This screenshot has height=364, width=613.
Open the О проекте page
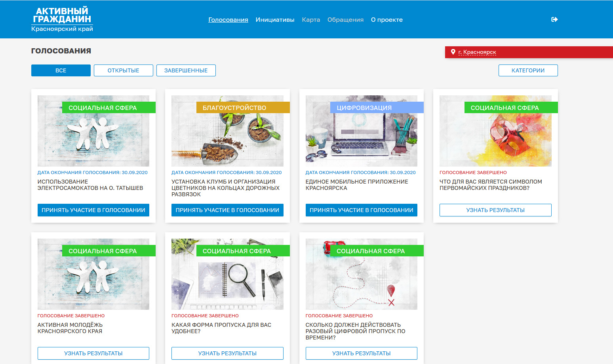(x=386, y=20)
